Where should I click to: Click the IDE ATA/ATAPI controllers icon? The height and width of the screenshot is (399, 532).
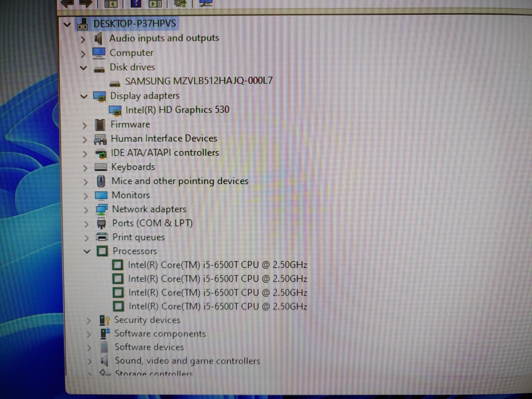pyautogui.click(x=100, y=154)
